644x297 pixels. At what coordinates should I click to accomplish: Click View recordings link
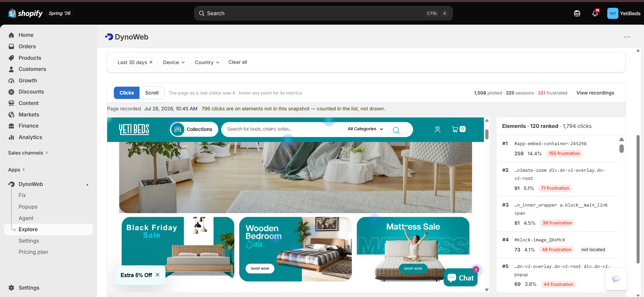click(595, 93)
